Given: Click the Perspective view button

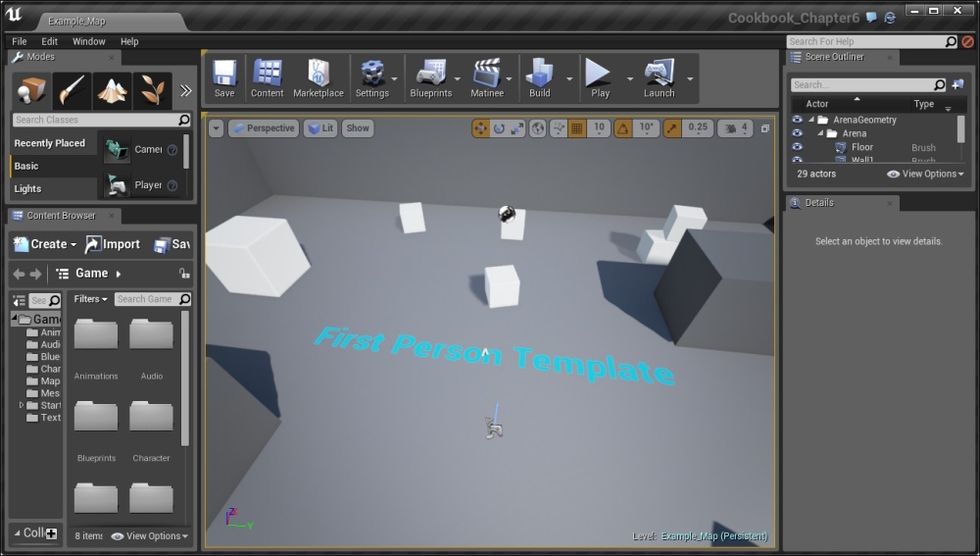Looking at the screenshot, I should [264, 128].
